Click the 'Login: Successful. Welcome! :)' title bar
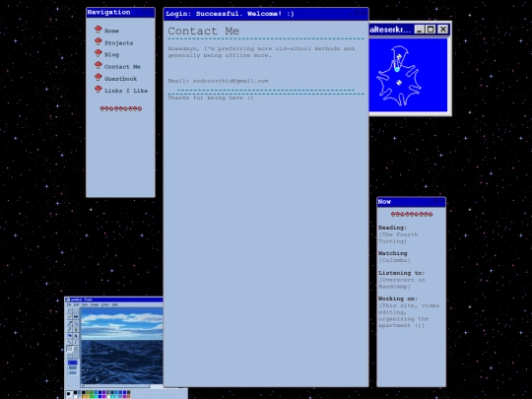 266,14
